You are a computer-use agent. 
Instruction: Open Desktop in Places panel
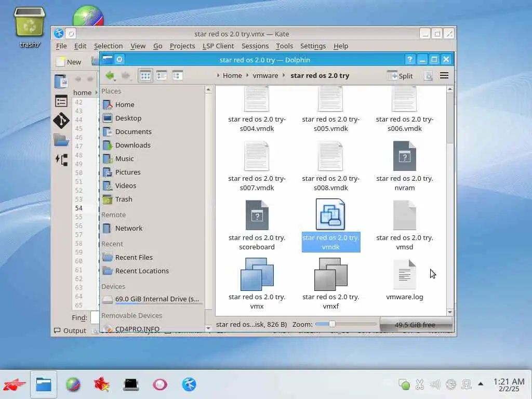pos(153,118)
